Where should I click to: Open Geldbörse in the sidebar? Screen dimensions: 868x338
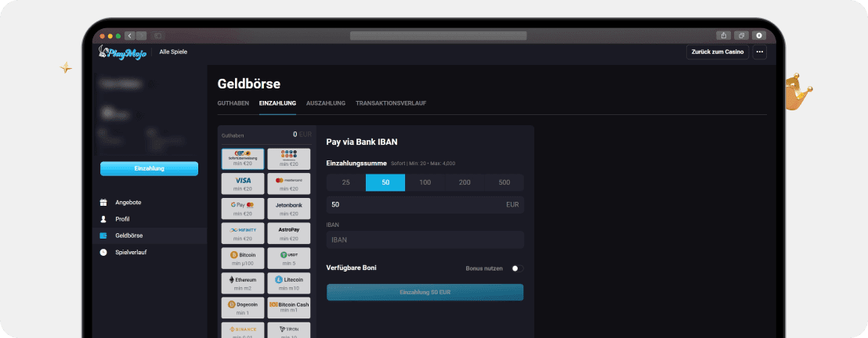pyautogui.click(x=150, y=236)
